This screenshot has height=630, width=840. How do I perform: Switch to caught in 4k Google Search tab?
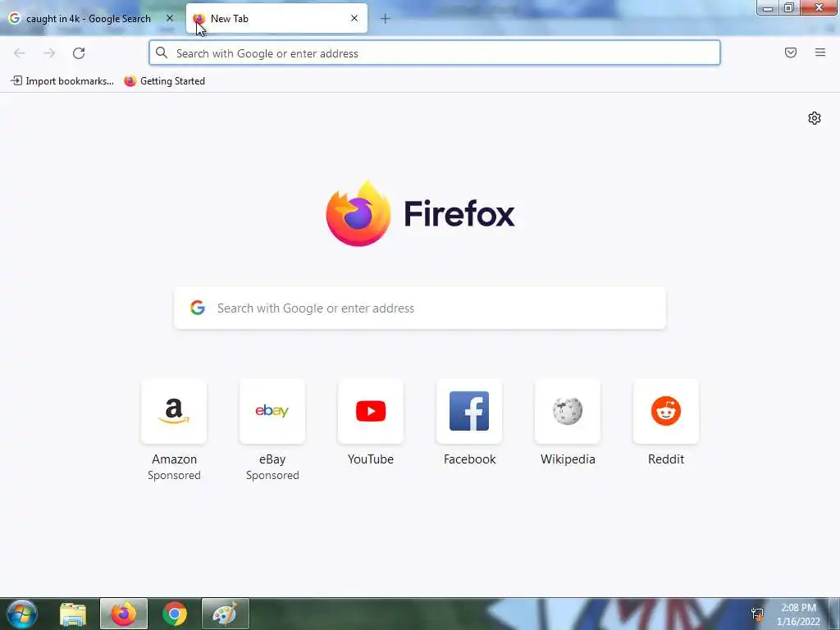(89, 19)
